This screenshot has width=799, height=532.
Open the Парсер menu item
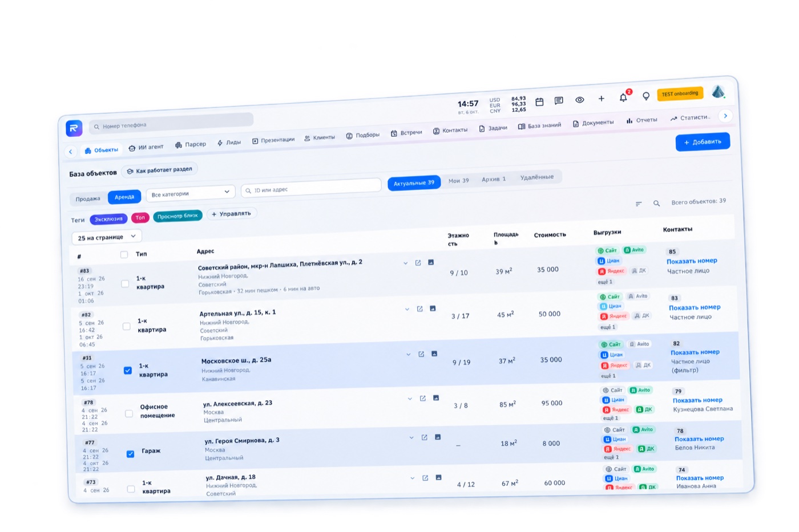click(191, 145)
